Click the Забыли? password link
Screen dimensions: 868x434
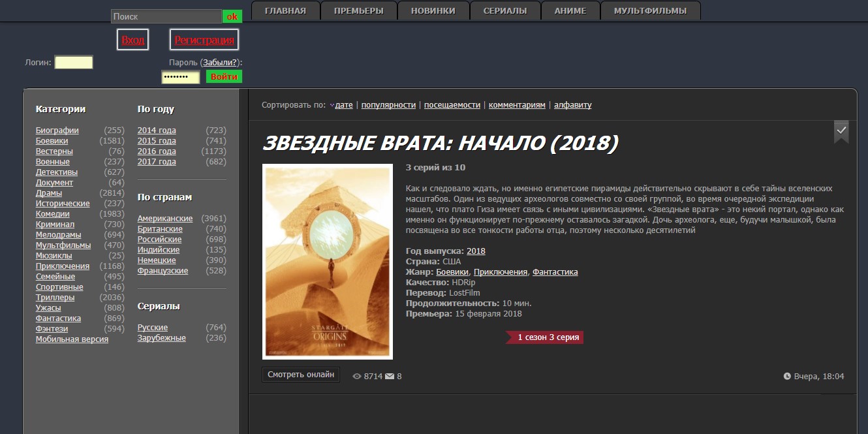[220, 62]
